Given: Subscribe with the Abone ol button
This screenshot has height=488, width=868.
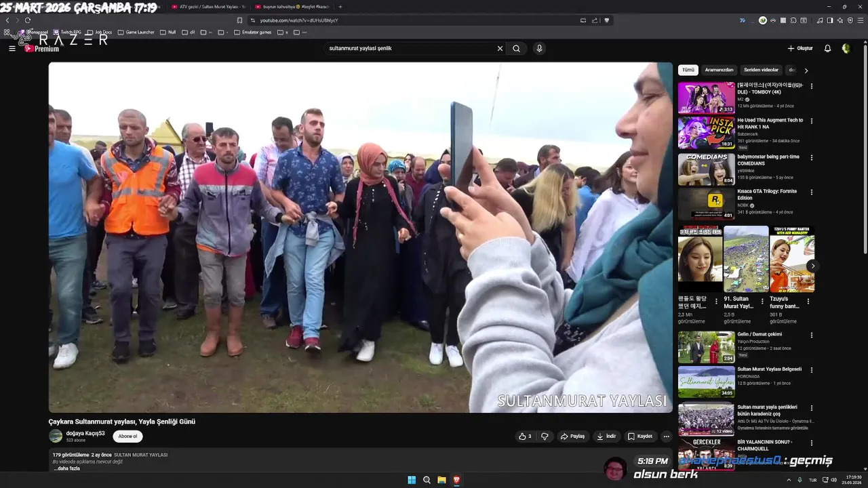Looking at the screenshot, I should pyautogui.click(x=127, y=436).
